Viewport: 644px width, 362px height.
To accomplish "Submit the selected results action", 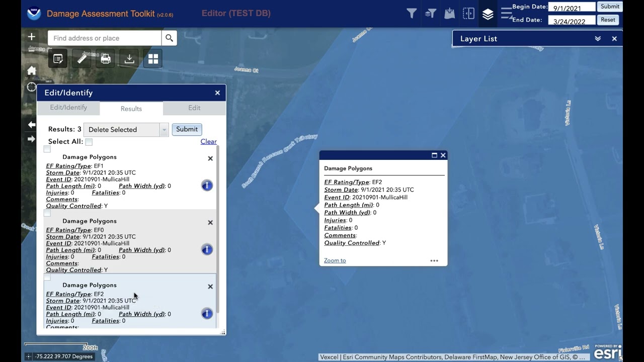I will click(x=187, y=129).
